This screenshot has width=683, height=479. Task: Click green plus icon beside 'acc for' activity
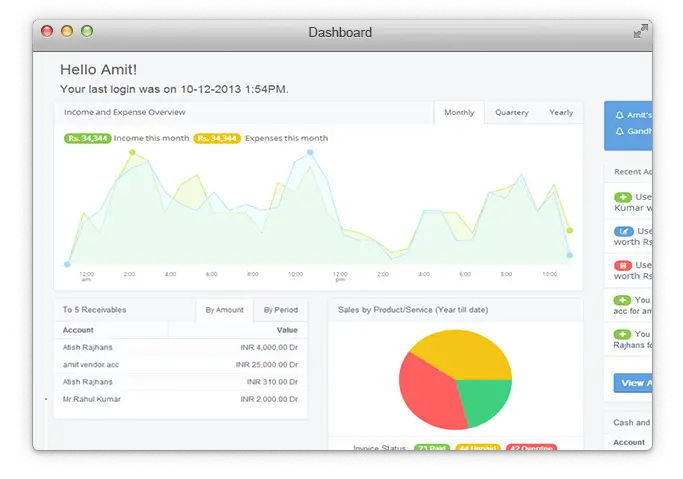pos(622,300)
